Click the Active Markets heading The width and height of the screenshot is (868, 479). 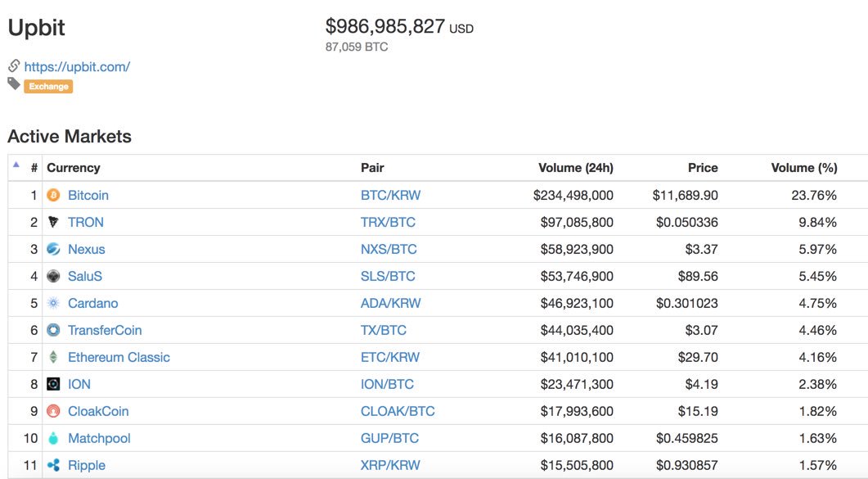coord(70,136)
